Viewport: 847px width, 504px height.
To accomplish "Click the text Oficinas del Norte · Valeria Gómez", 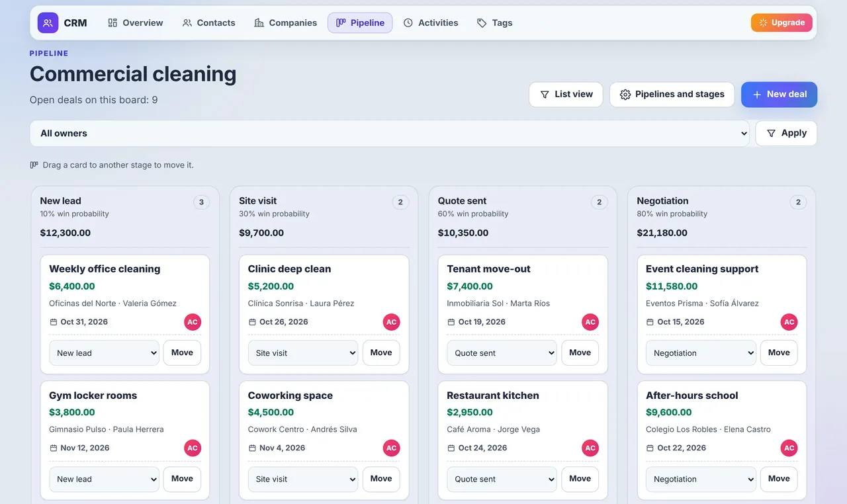I will click(112, 304).
